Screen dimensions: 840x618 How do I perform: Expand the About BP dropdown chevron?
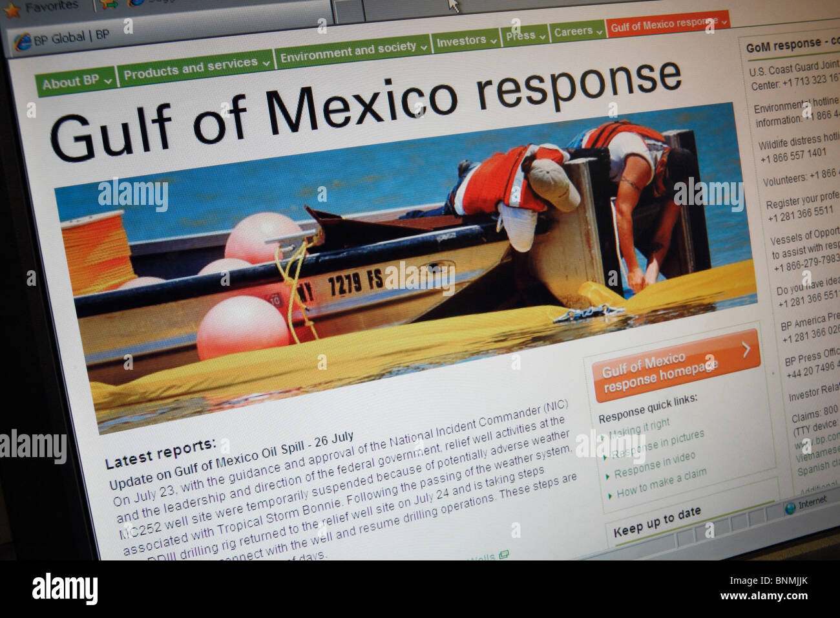point(108,81)
